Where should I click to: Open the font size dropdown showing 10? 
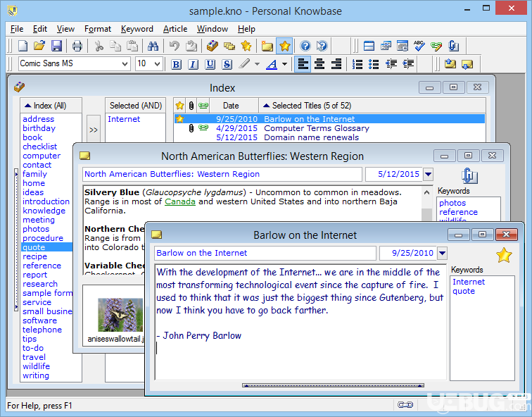tap(157, 64)
